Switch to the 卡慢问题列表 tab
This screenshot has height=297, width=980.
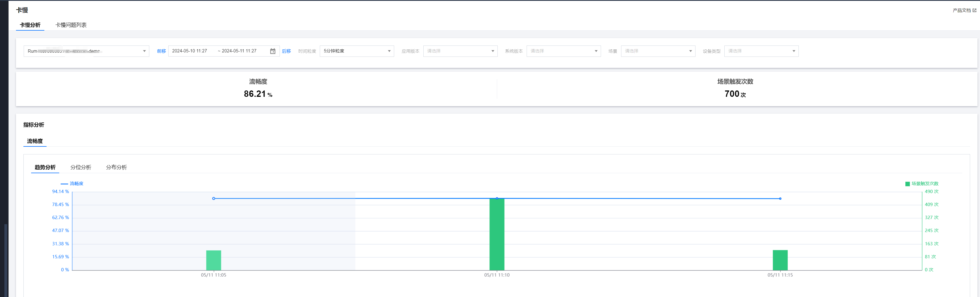(71, 25)
